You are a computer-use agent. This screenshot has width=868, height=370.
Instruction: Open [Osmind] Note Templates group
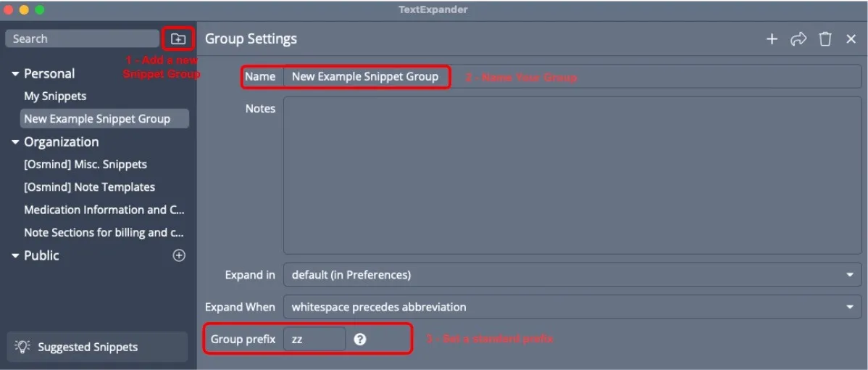coord(89,187)
